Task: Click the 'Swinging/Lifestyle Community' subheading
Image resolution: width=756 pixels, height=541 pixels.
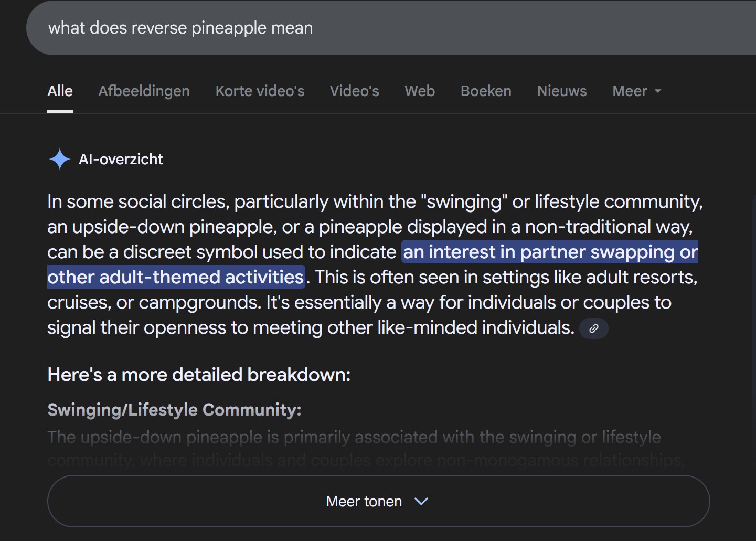Action: (x=174, y=409)
